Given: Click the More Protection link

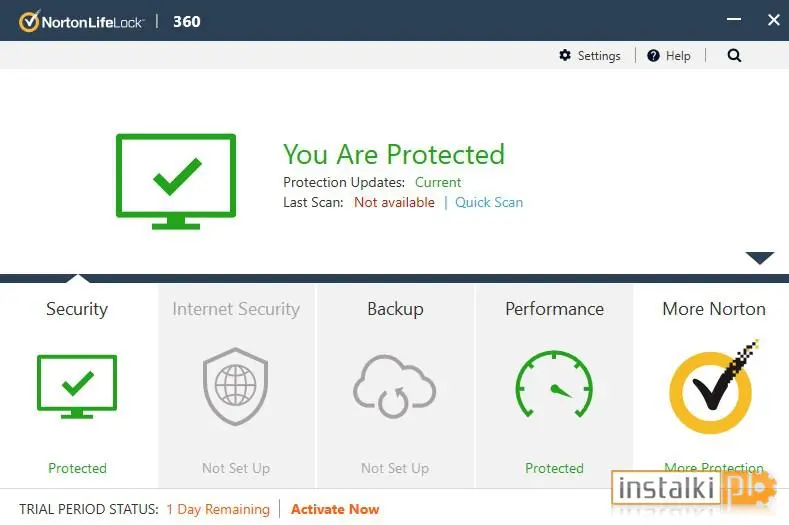Looking at the screenshot, I should [x=714, y=468].
